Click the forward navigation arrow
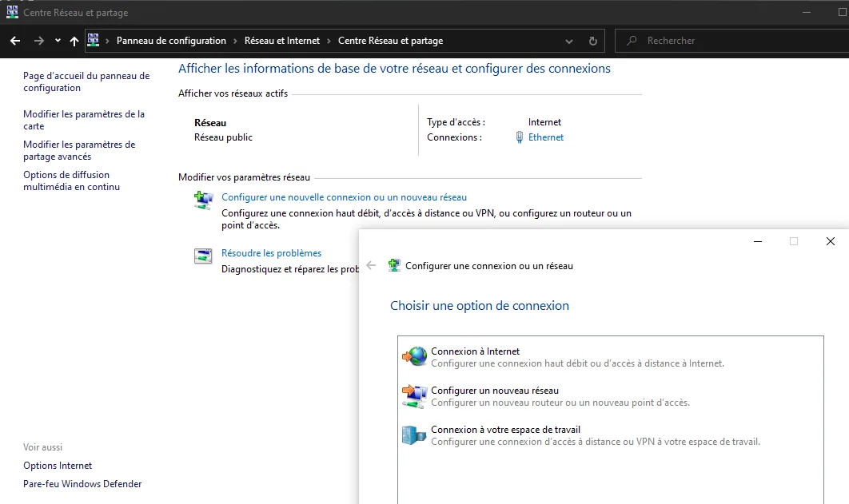Viewport: 849px width, 504px height. 38,41
